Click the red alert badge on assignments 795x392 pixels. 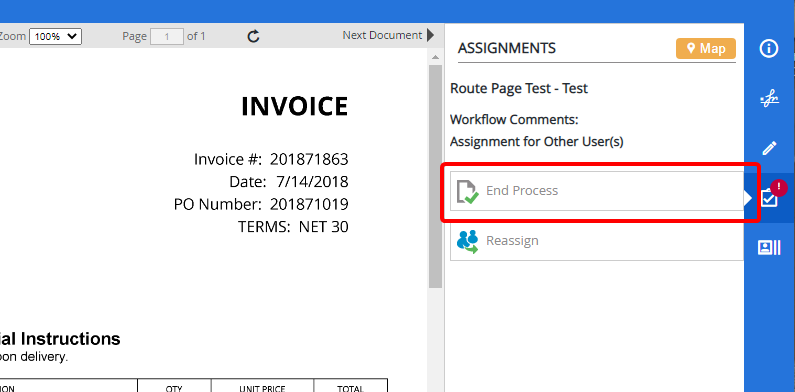(779, 187)
